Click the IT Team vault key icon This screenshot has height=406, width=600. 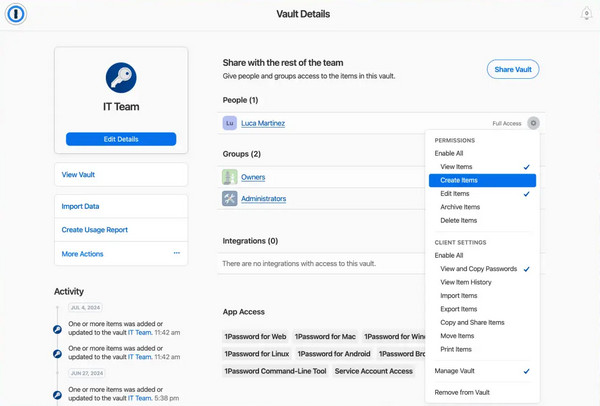pos(121,78)
